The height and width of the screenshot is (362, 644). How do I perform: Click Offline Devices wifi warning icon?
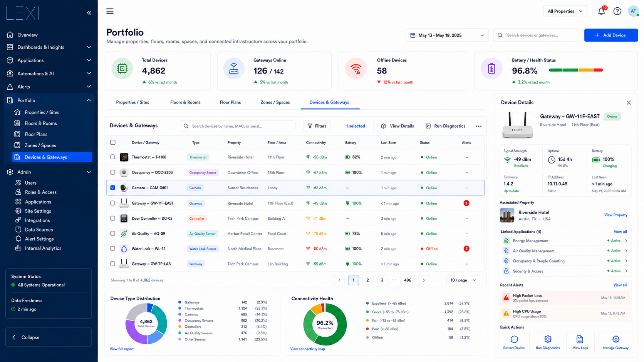(x=356, y=69)
